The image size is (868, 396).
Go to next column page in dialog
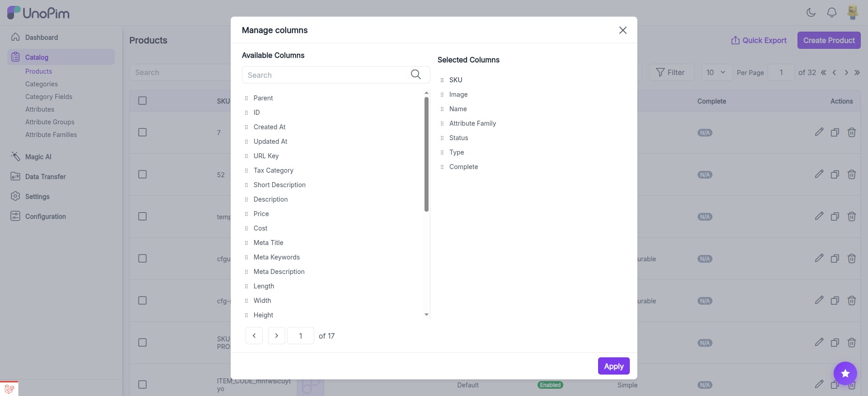(x=277, y=336)
